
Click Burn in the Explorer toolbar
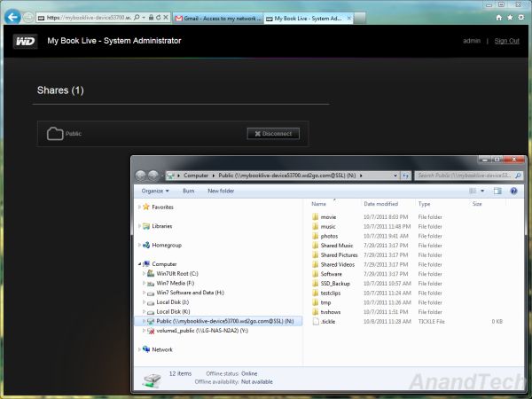188,191
